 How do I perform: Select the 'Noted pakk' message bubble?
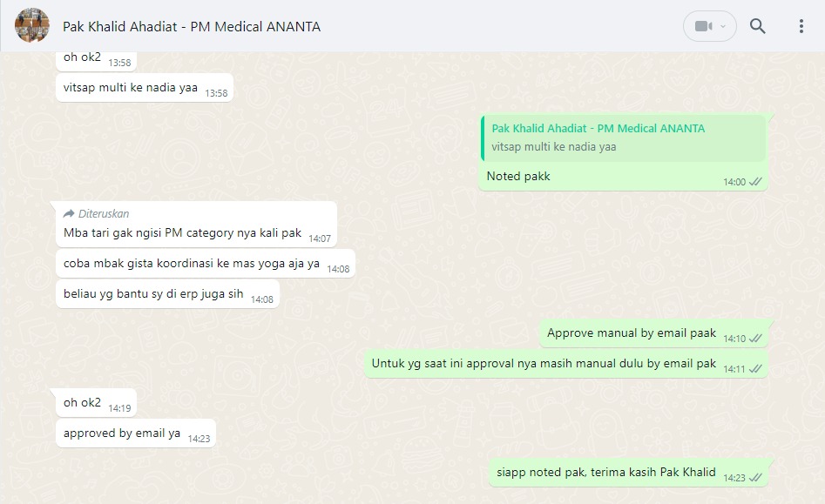click(x=622, y=153)
